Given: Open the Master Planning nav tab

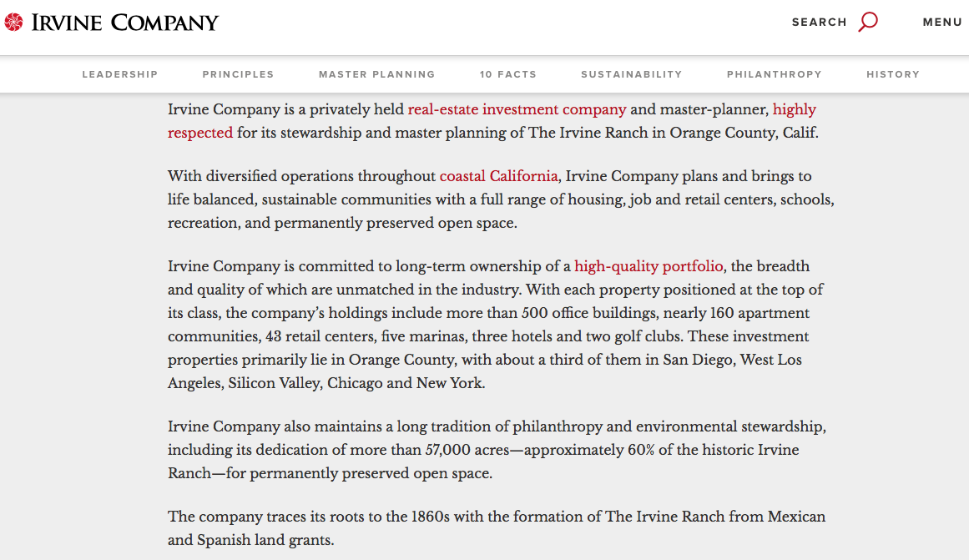Looking at the screenshot, I should click(376, 74).
